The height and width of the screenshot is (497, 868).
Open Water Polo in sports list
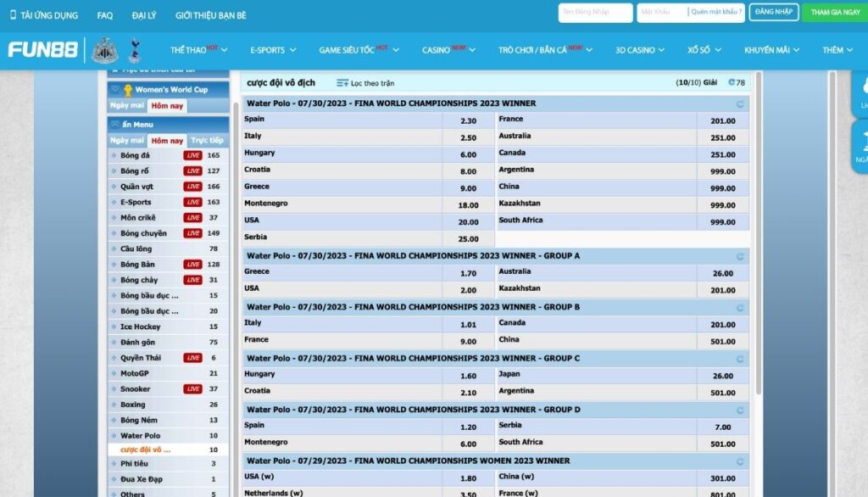169,435
